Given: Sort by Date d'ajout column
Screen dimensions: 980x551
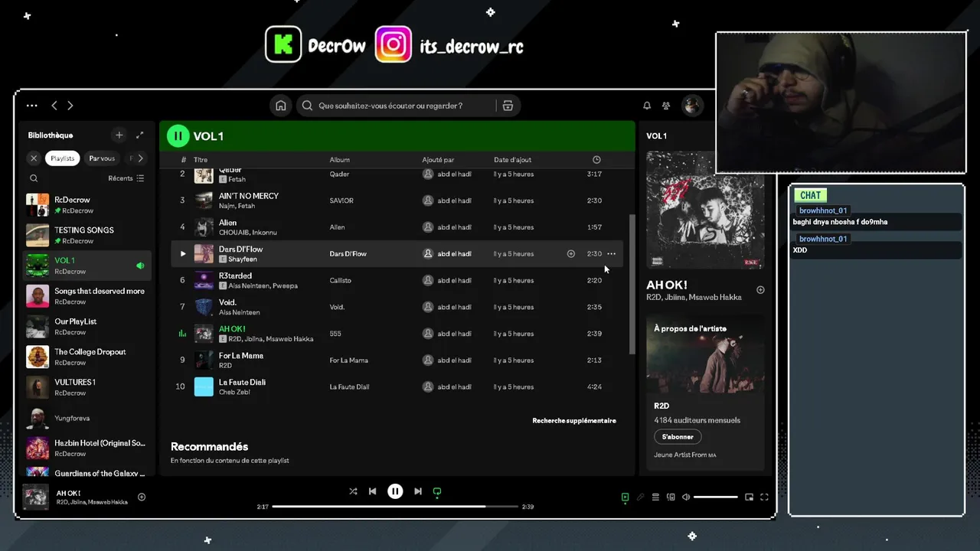Looking at the screenshot, I should click(x=512, y=160).
